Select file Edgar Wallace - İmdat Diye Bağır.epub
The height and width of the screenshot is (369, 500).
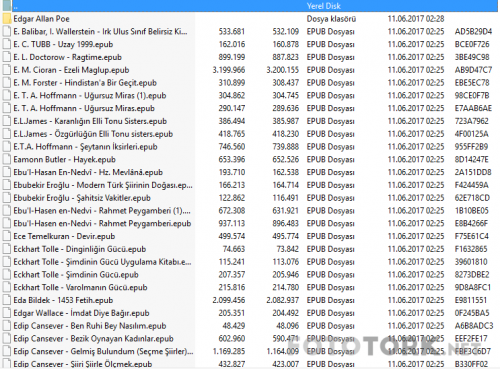81,313
